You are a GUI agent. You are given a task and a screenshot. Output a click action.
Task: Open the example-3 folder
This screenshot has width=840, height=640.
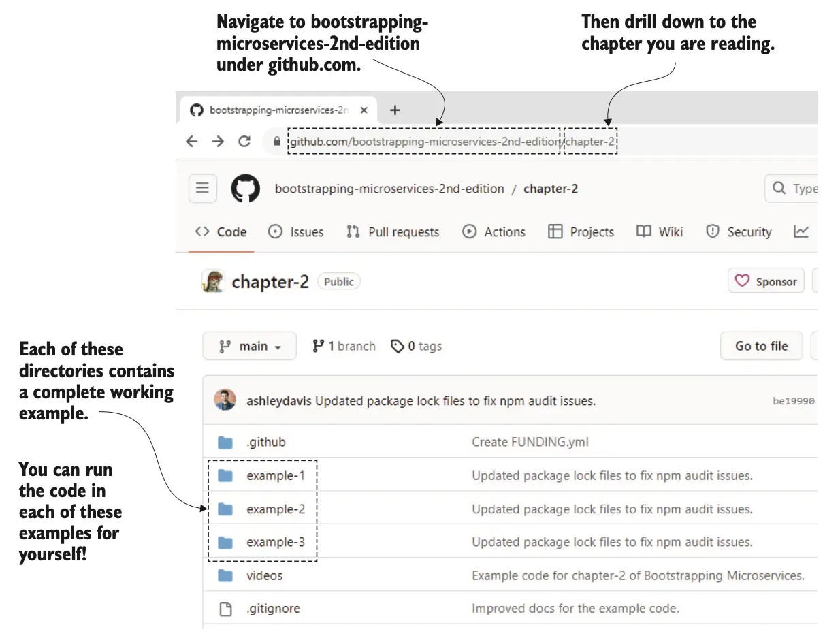[x=275, y=543]
